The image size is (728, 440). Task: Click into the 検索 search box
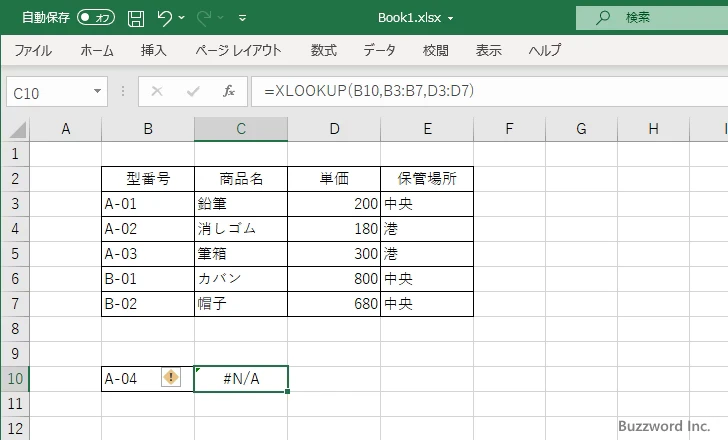(x=652, y=18)
